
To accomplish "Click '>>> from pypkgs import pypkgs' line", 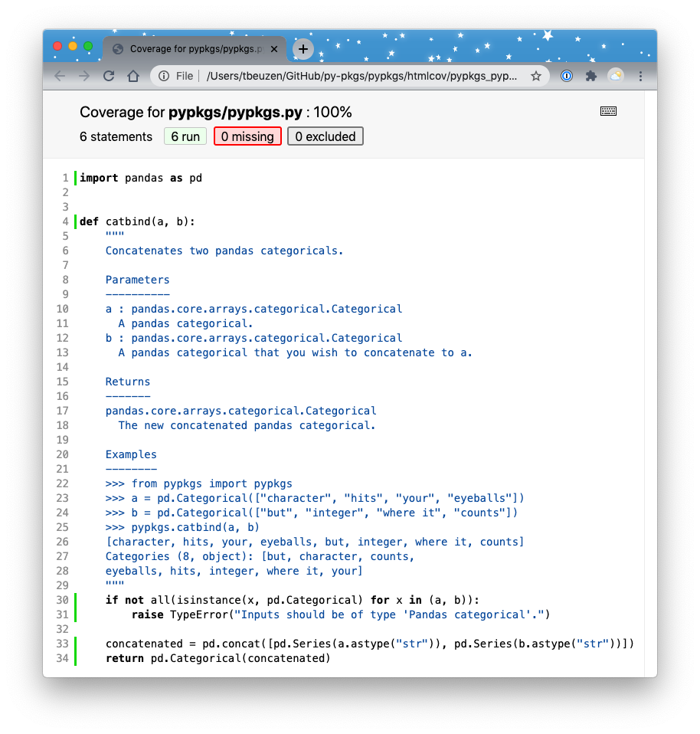I will point(199,483).
